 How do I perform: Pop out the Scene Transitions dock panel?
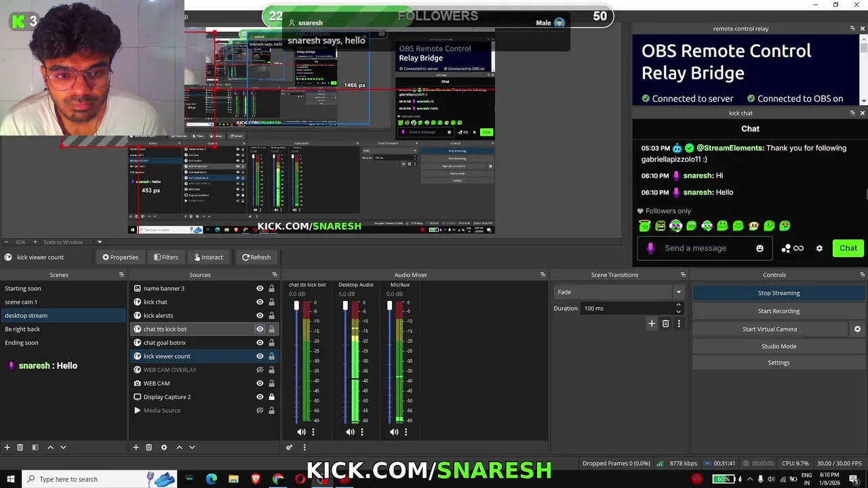683,274
